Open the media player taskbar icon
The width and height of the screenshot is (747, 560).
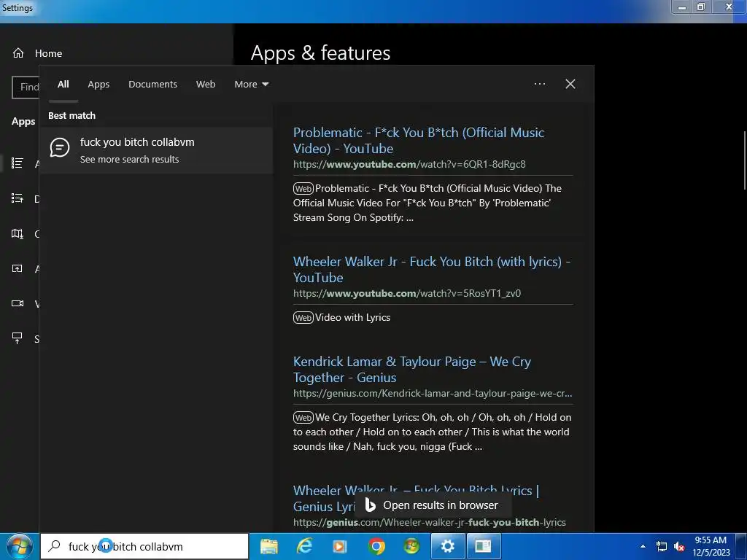tap(340, 546)
